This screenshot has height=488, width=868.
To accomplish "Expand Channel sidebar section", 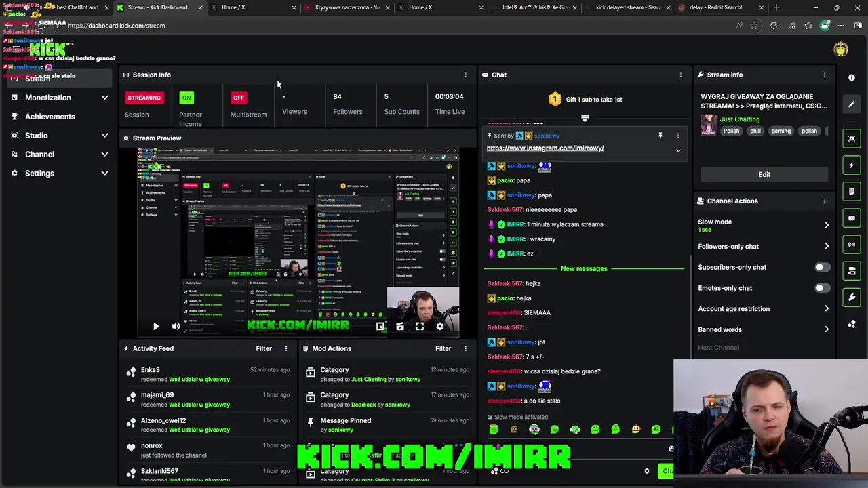I will click(x=104, y=155).
